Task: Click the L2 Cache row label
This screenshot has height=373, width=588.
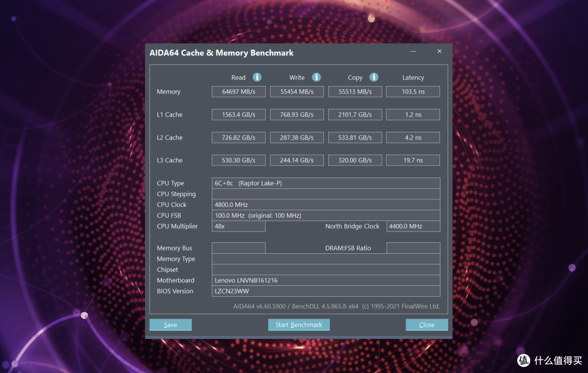Action: tap(169, 138)
